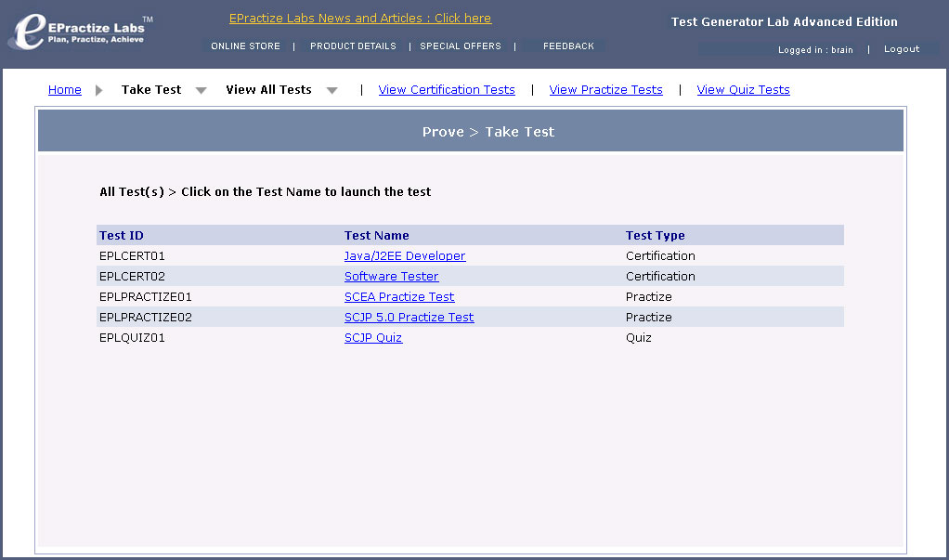The height and width of the screenshot is (560, 949).
Task: Open the Take Test menu
Action: (151, 89)
